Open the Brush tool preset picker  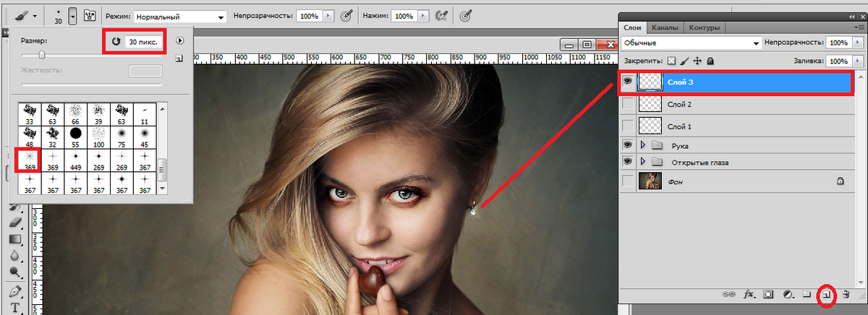[25, 15]
